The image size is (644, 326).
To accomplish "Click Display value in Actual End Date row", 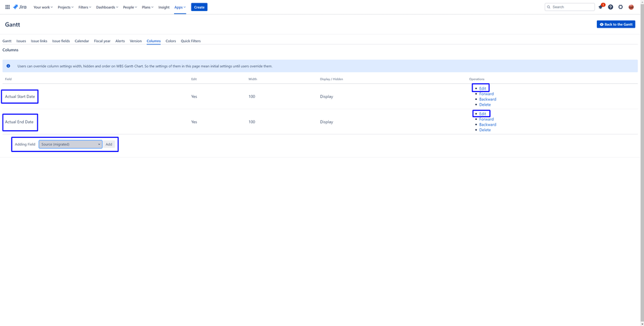I will tap(327, 122).
